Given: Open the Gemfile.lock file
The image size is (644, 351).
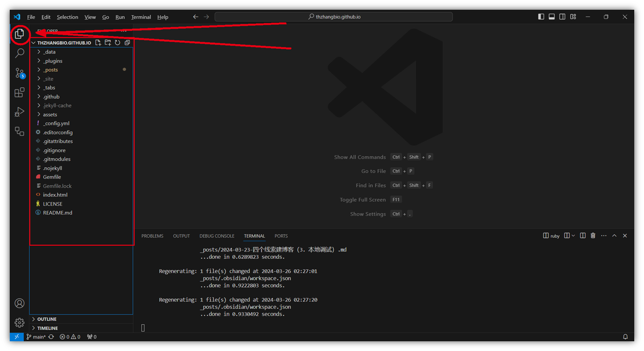Looking at the screenshot, I should click(81, 186).
